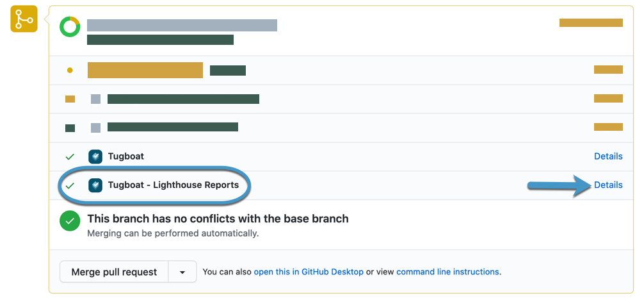Click the small orange square status icon
The height and width of the screenshot is (300, 644).
click(70, 99)
